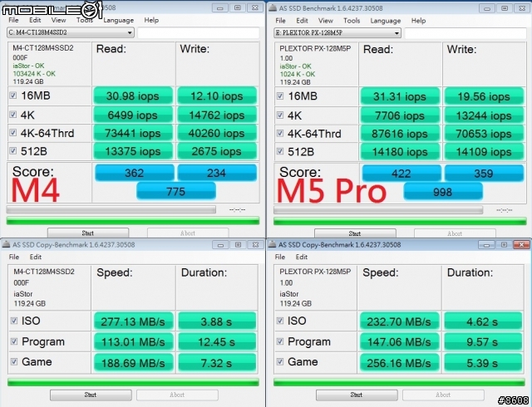Open View menu in M4 benchmark window
Image resolution: width=532 pixels, height=407 pixels.
pyautogui.click(x=58, y=20)
